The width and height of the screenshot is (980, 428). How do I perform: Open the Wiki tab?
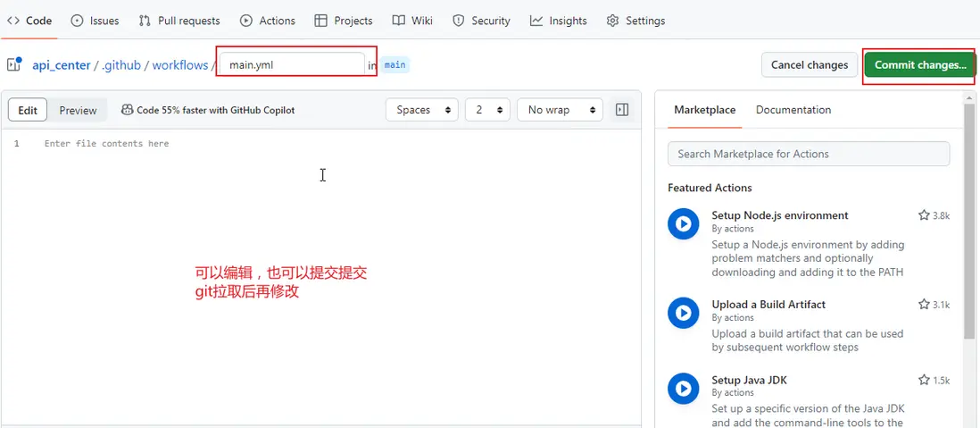click(x=412, y=21)
